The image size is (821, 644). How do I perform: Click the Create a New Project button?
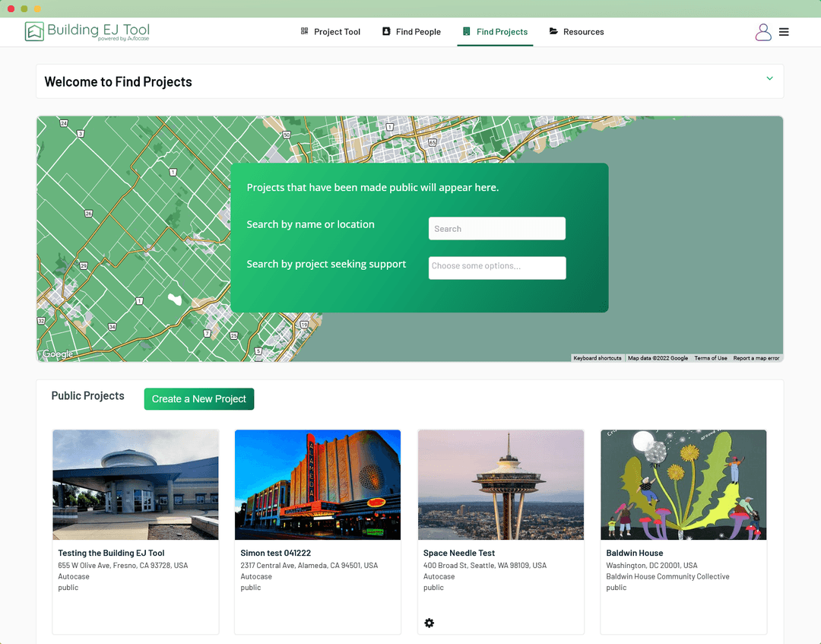pos(198,398)
